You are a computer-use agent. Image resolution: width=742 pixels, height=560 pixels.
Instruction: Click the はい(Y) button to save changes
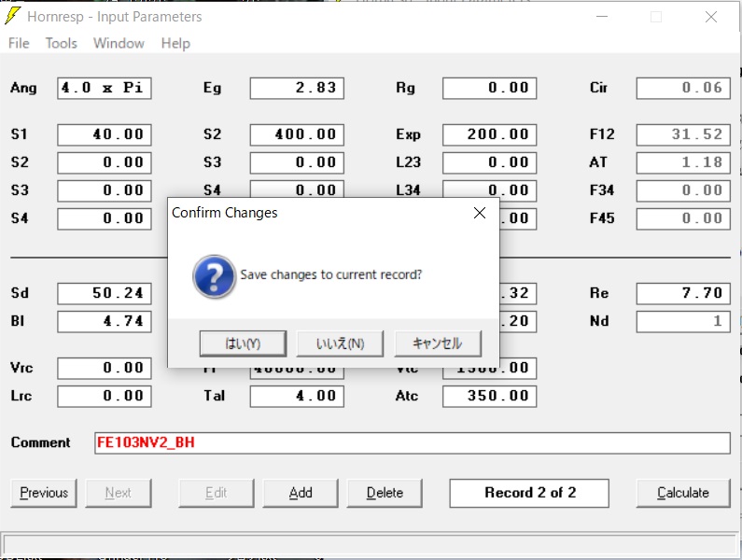243,343
